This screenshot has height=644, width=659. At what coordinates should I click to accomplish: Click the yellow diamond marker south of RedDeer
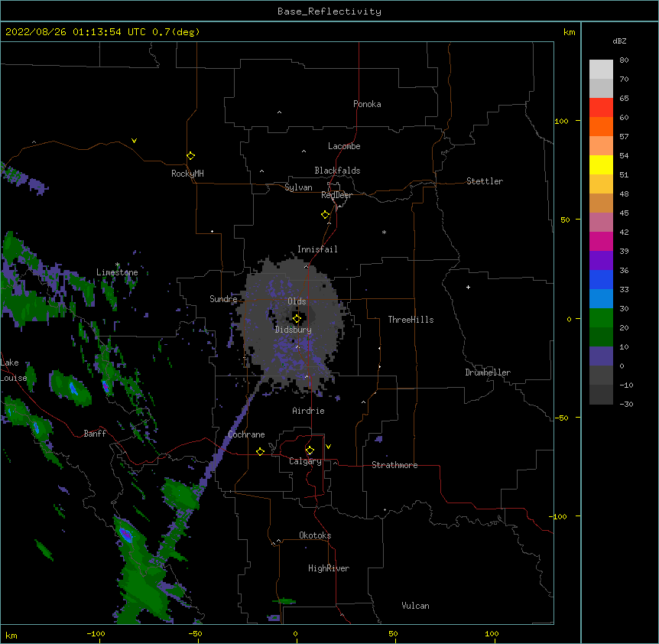tap(325, 215)
